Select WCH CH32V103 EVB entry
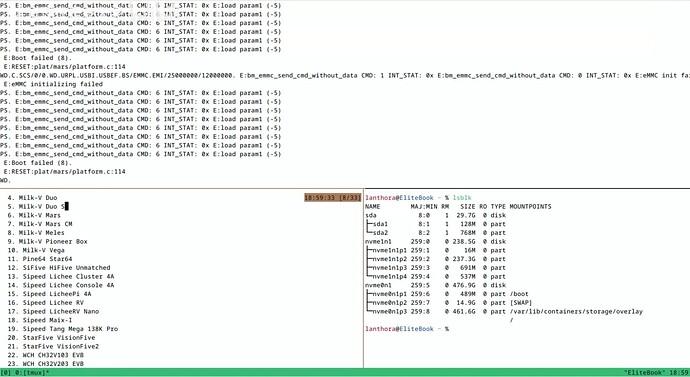The image size is (690, 377). (x=45, y=355)
